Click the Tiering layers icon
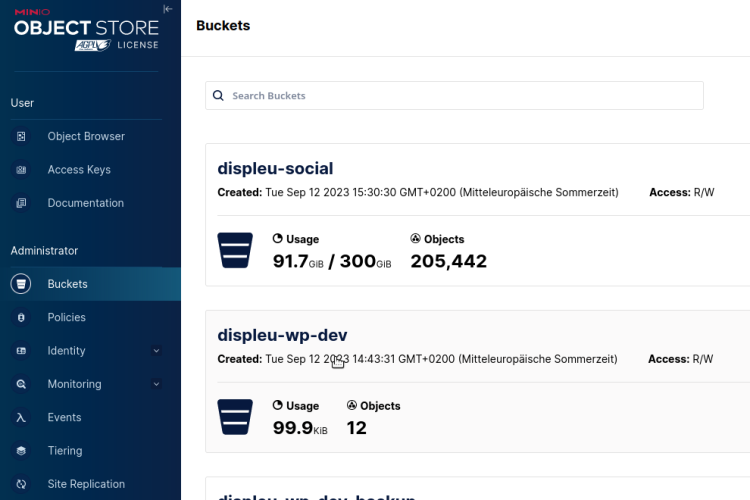 (21, 451)
